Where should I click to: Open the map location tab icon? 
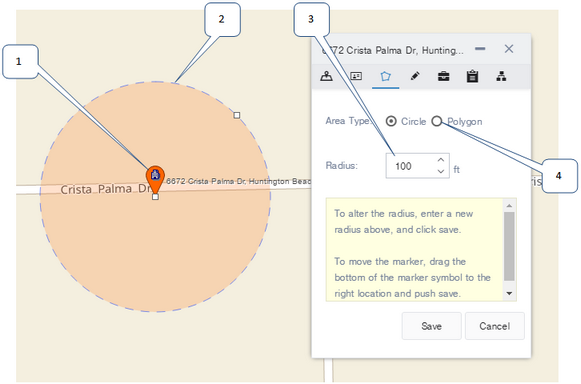pos(326,76)
